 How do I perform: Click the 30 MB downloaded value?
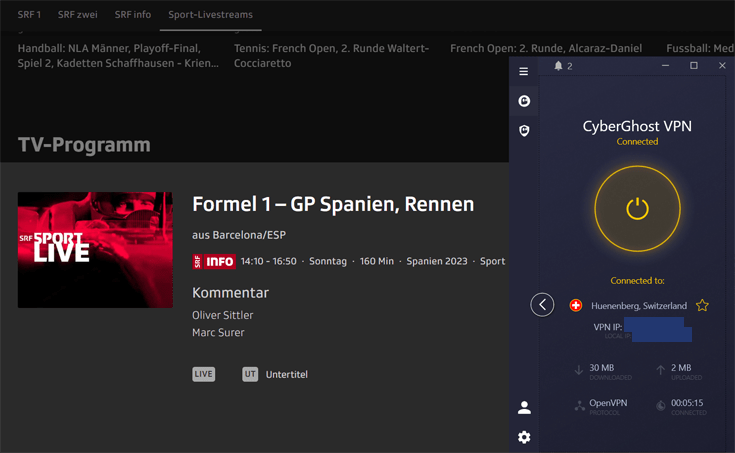coord(601,368)
